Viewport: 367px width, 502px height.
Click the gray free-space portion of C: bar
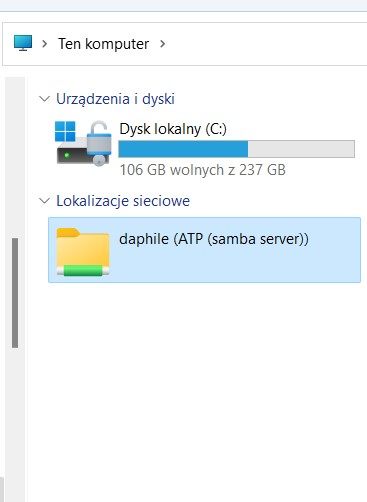coord(301,149)
